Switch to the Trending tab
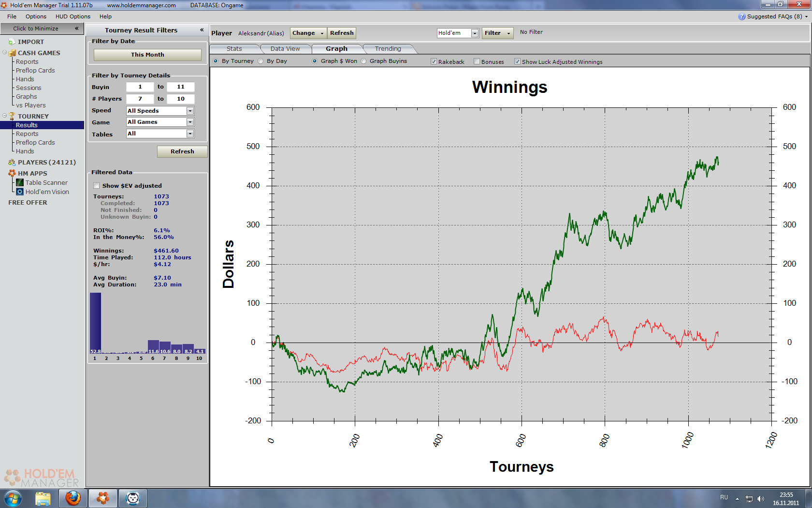Screen dimensions: 812x508 pyautogui.click(x=388, y=49)
